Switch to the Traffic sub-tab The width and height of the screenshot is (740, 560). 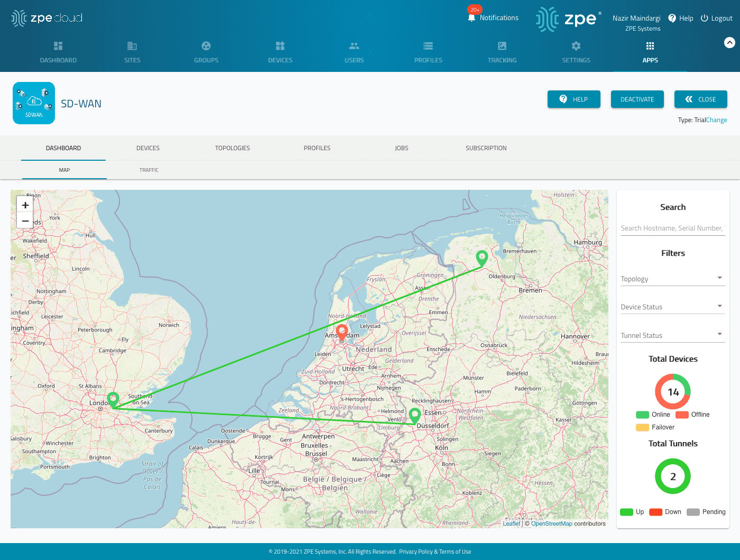tap(149, 170)
